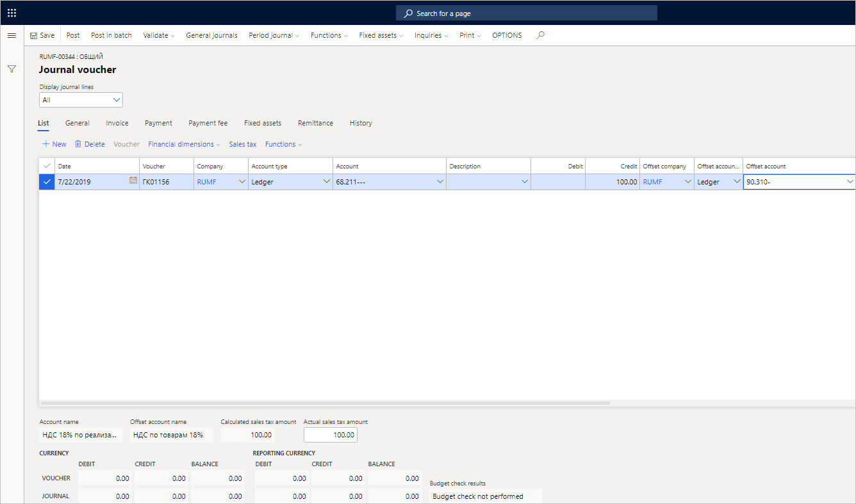Save the journal voucher
Image resolution: width=856 pixels, height=504 pixels.
(x=42, y=35)
